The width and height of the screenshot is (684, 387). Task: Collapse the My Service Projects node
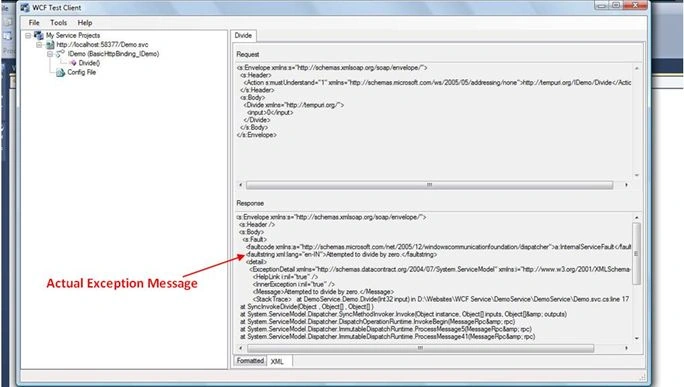coord(28,35)
